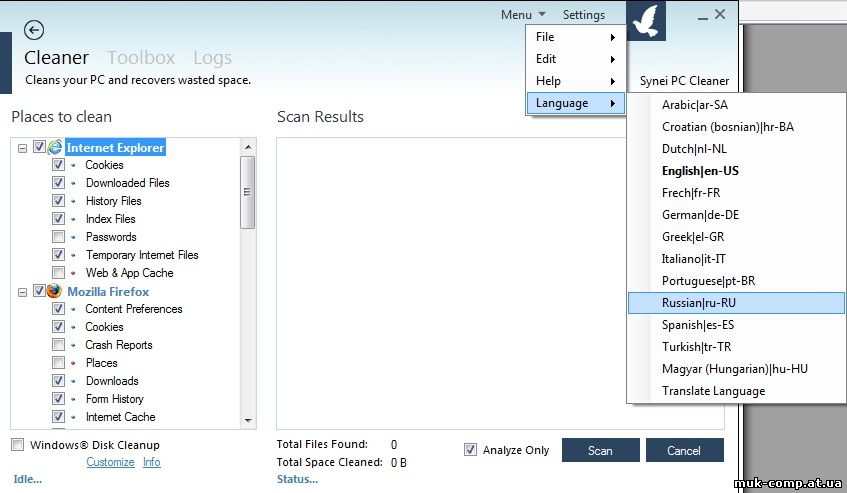Enable the Web & App Cache checkbox
This screenshot has width=847, height=493.
pos(58,272)
